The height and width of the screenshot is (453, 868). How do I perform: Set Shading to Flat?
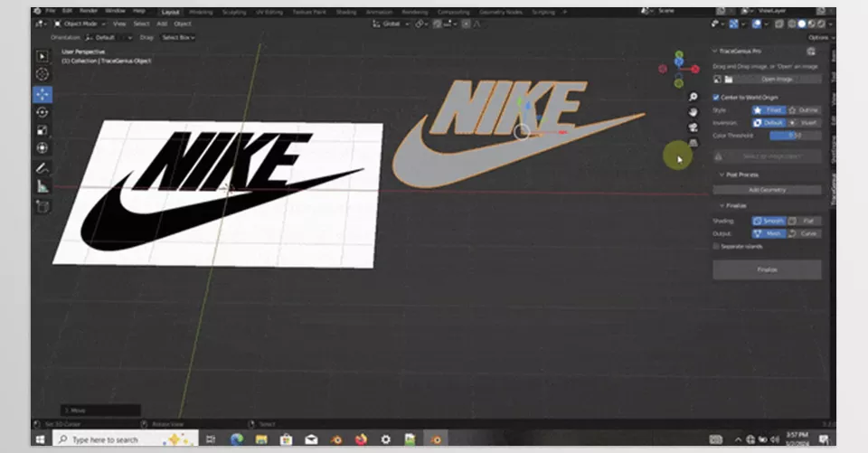coord(804,221)
